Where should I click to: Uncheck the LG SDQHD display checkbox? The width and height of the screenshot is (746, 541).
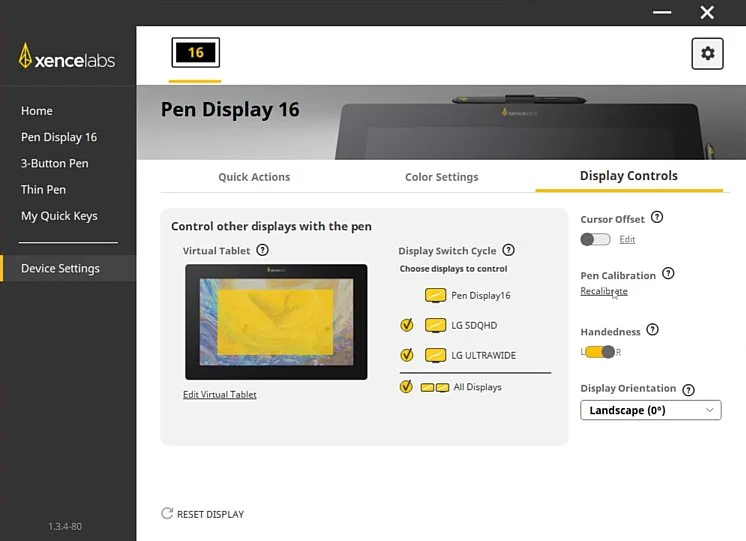pos(406,325)
